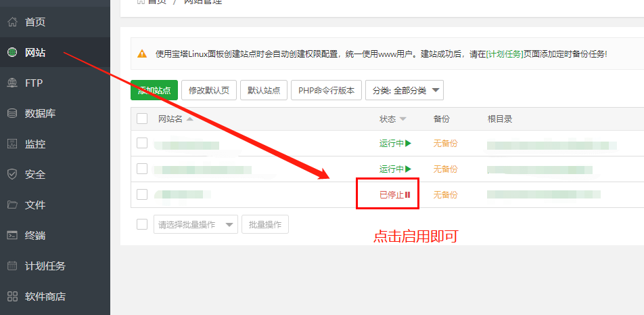Screen dimensions: 644x315
Task: Open the 分类: 全部分类 dropdown
Action: coord(404,90)
